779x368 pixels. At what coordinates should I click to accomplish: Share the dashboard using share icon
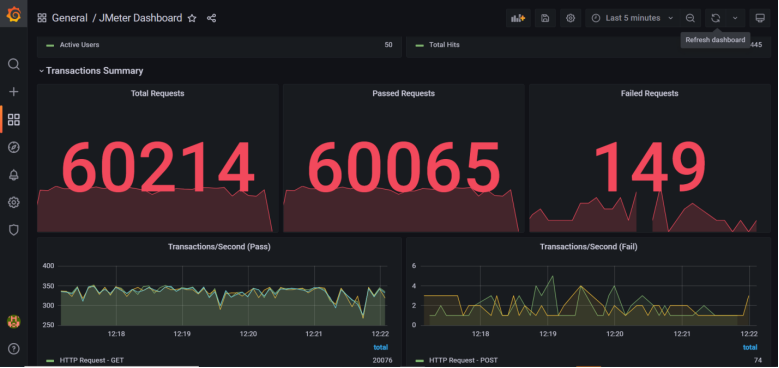pyautogui.click(x=211, y=18)
